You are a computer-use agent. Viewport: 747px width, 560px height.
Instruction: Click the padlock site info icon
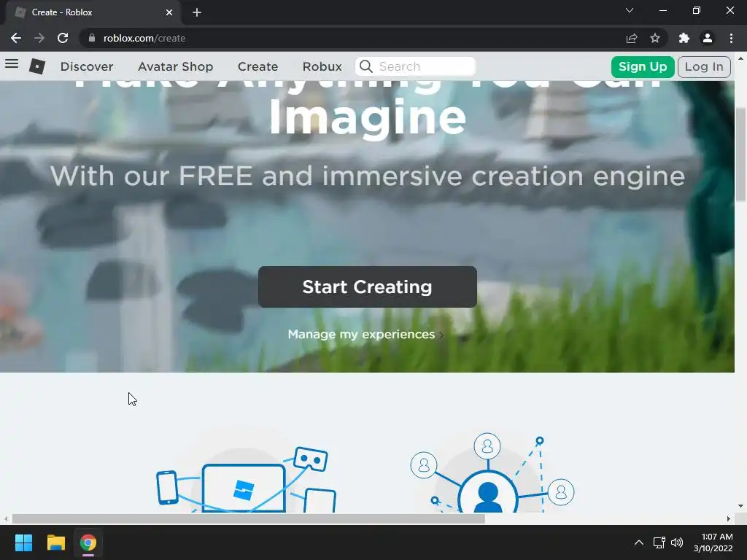coord(92,38)
